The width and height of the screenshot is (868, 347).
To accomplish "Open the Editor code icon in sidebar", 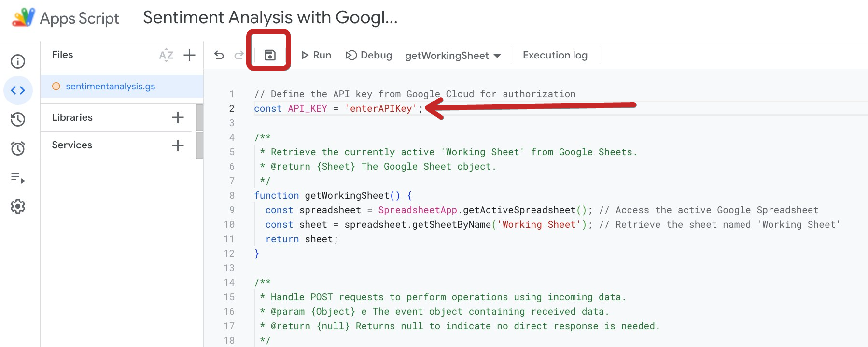I will click(x=18, y=90).
